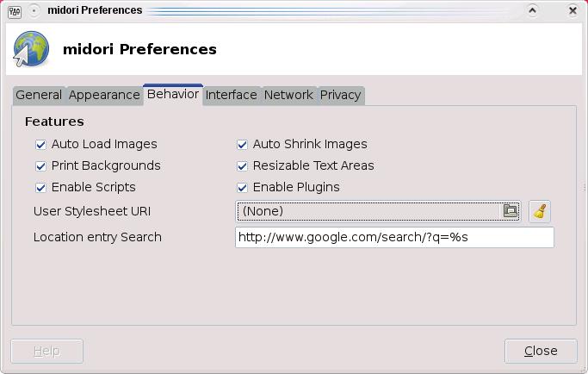Disable Auto Load Images
Screen dimensions: 588x374
click(40, 145)
